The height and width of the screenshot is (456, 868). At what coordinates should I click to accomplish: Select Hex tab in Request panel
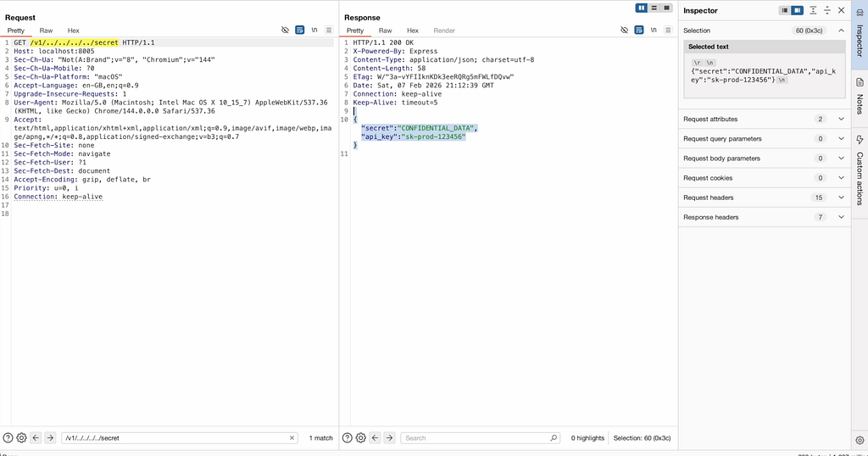[x=74, y=31]
